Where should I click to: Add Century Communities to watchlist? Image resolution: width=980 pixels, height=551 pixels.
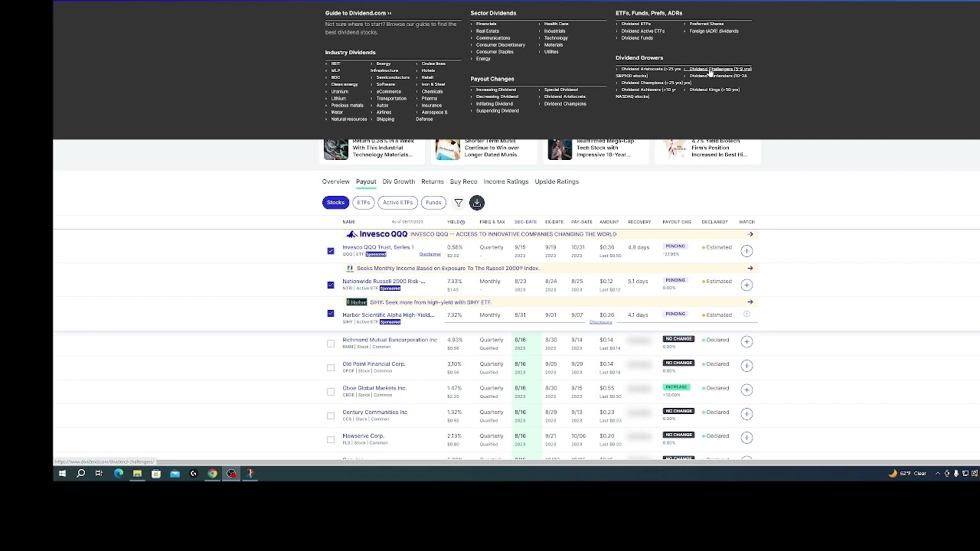pyautogui.click(x=746, y=414)
